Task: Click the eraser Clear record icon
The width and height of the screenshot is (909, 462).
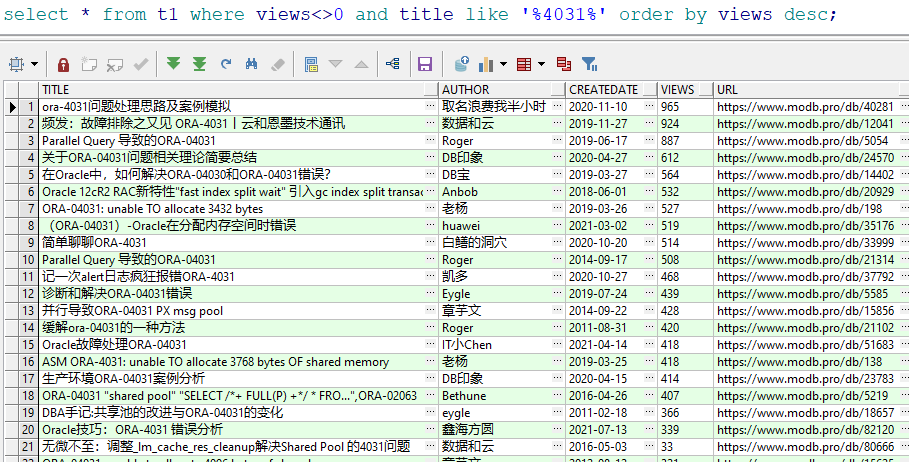Action: pyautogui.click(x=278, y=64)
